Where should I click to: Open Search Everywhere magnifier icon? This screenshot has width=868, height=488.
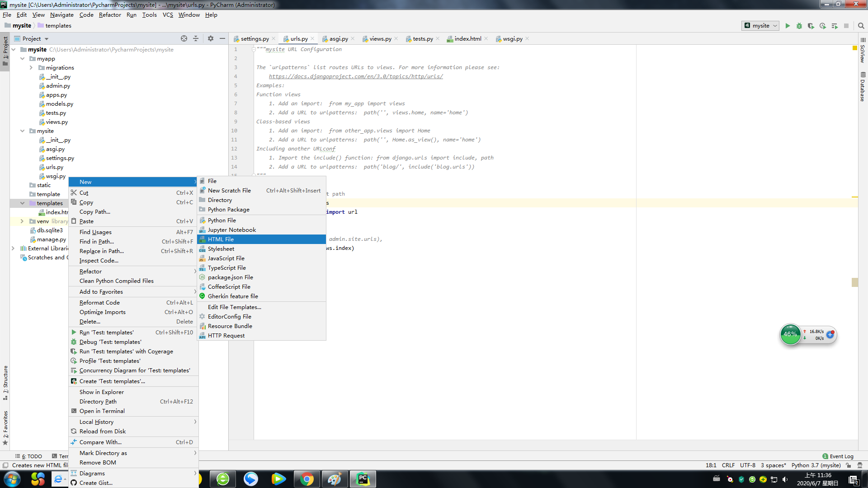point(861,26)
